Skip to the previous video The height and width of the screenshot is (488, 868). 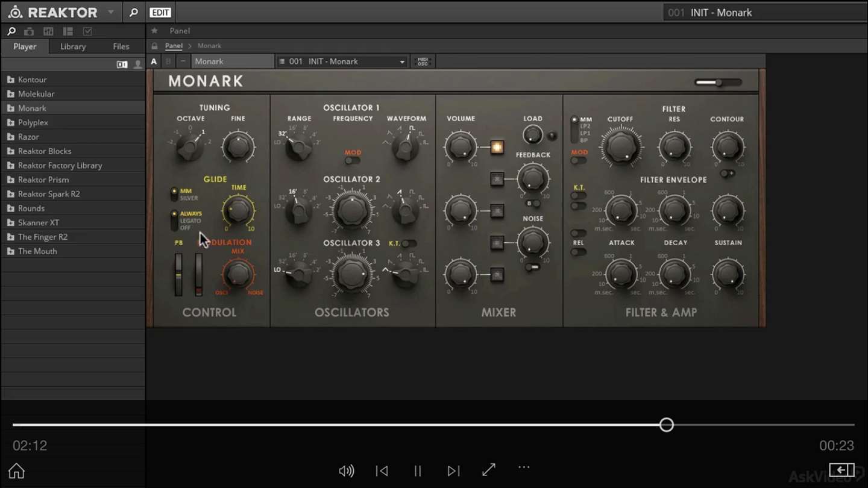[382, 471]
